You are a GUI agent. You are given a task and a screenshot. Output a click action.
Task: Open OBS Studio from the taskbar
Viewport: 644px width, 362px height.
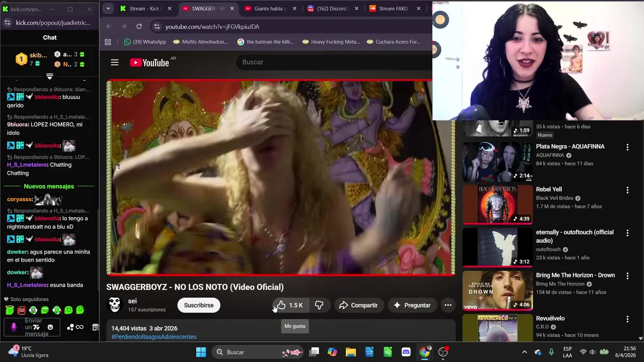[x=443, y=352]
